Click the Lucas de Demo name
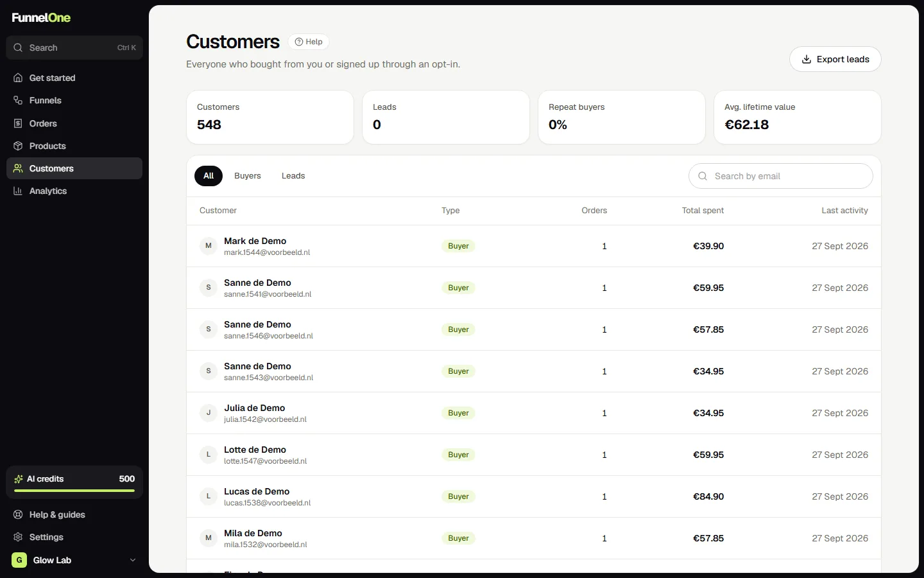 click(x=257, y=491)
